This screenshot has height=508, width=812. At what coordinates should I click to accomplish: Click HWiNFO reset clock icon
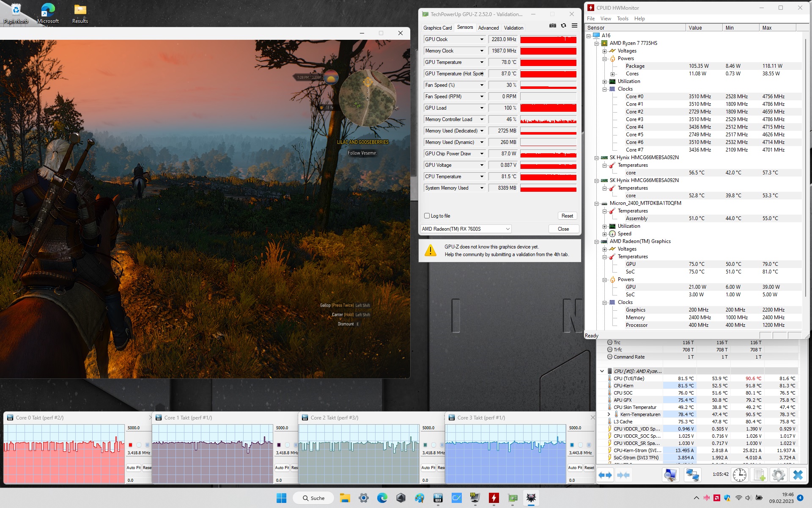click(739, 475)
